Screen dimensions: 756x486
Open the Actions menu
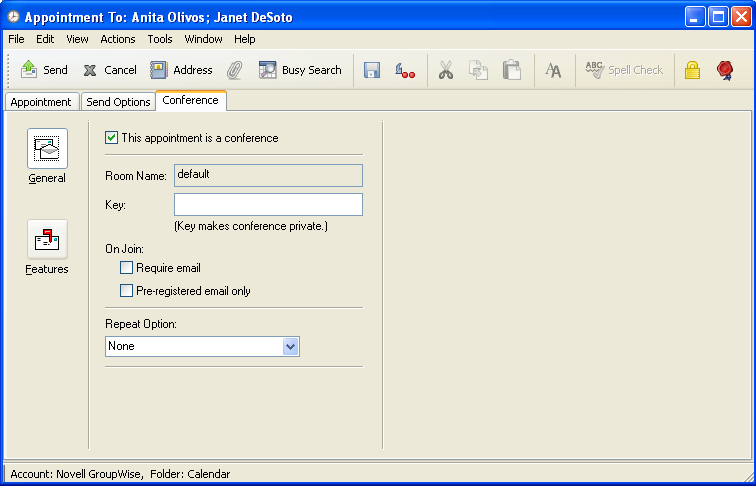pyautogui.click(x=118, y=39)
